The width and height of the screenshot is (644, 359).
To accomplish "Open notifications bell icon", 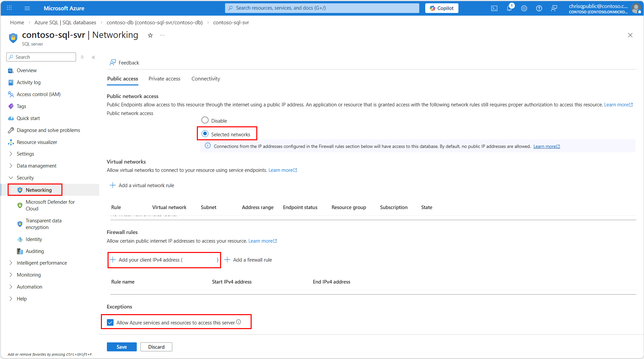I will coord(509,8).
